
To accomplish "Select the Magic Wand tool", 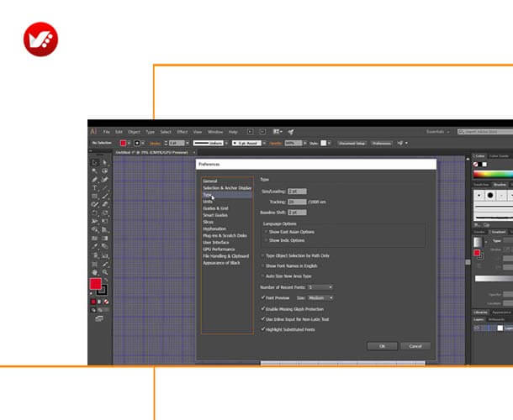I will [x=95, y=171].
